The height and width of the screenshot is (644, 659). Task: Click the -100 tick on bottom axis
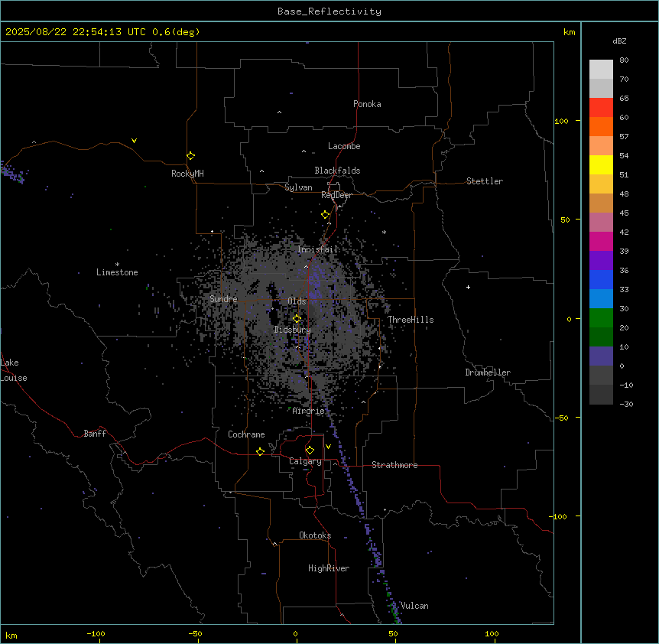[x=96, y=633]
